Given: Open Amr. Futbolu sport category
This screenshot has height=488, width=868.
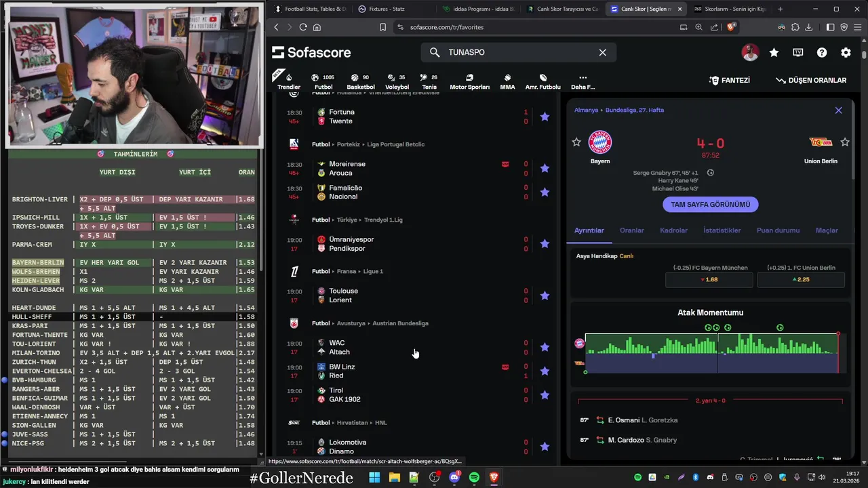Looking at the screenshot, I should [543, 81].
